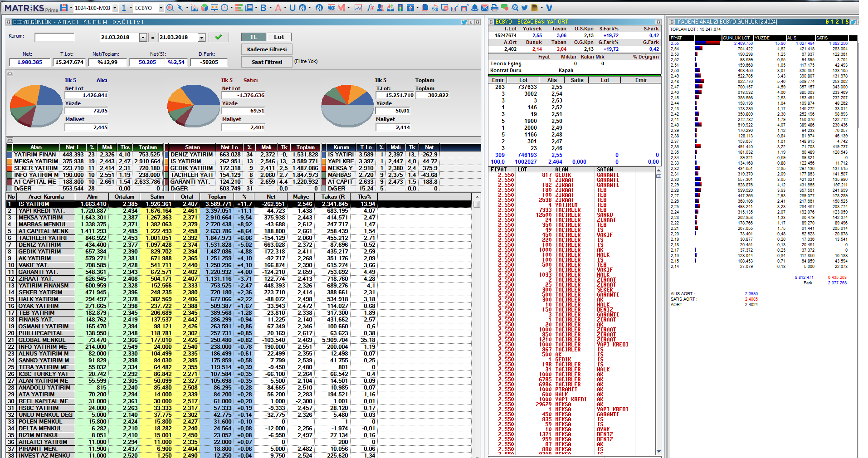Open the fx formula icon
This screenshot has width=868, height=458.
(371, 8)
